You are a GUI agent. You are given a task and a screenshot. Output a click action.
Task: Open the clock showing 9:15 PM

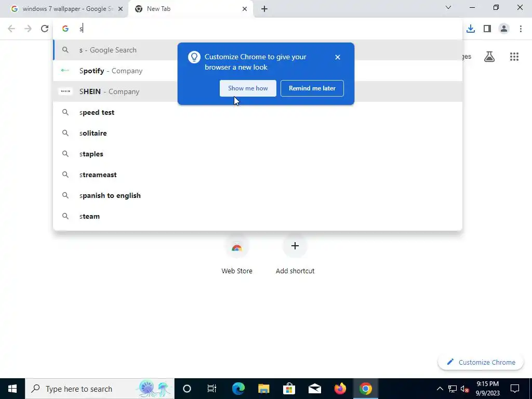click(488, 389)
